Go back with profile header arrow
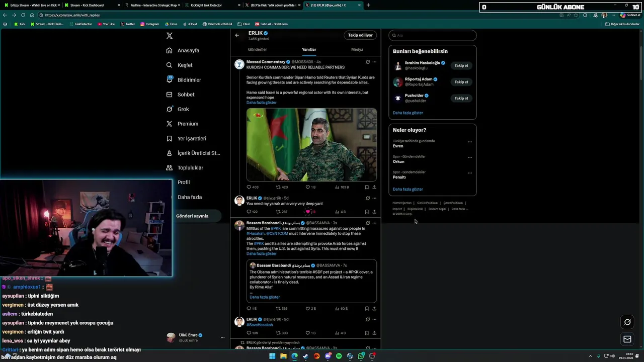Screen dimensions: 644x362 coord(237,35)
